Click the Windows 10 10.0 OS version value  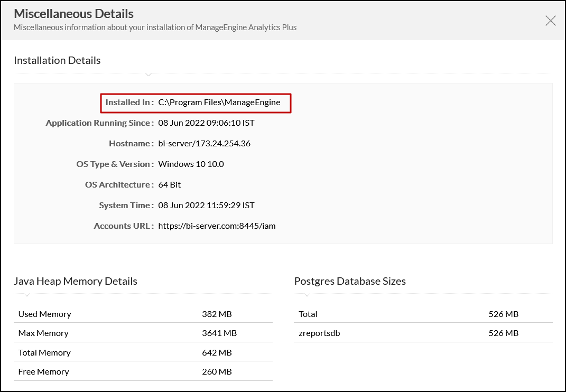pyautogui.click(x=191, y=164)
